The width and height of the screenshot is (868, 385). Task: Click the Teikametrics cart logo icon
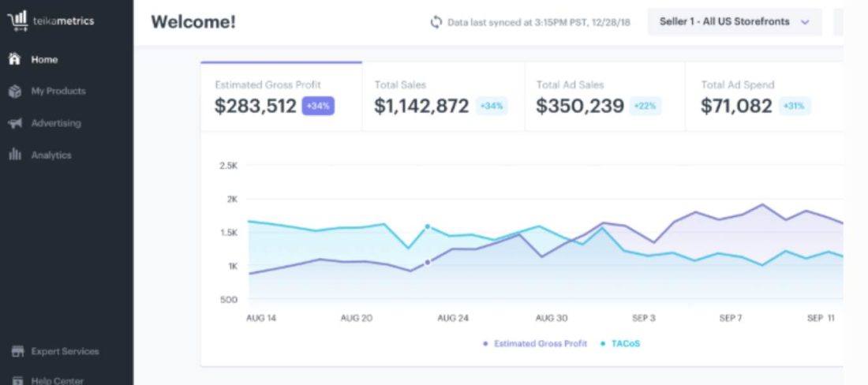click(x=17, y=21)
